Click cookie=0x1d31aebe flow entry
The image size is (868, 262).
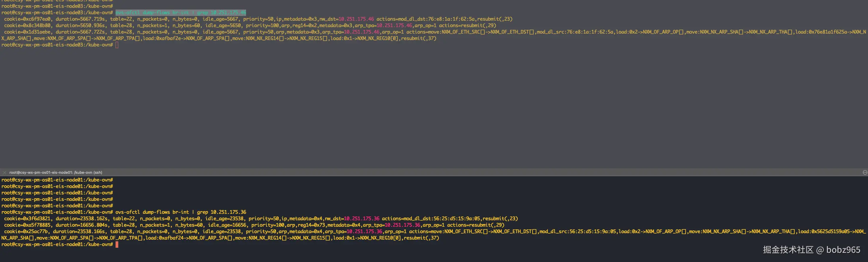[x=27, y=32]
